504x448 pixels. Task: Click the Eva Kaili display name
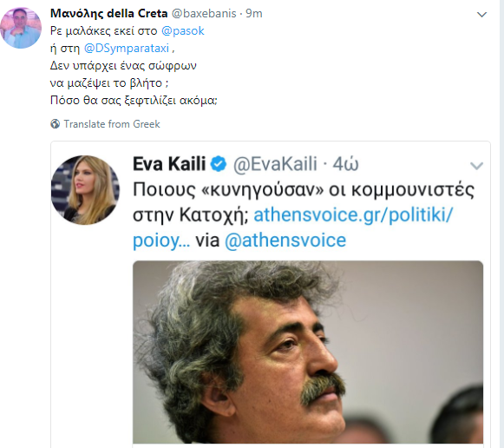coord(169,164)
